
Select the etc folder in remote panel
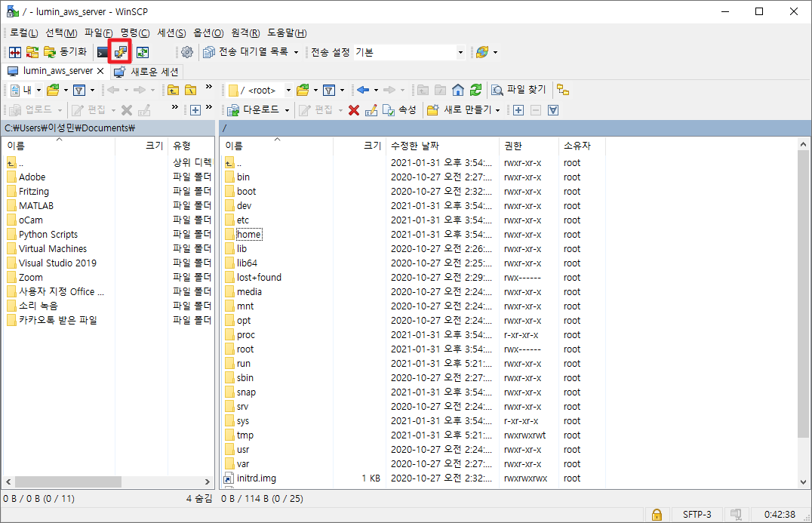coord(243,220)
